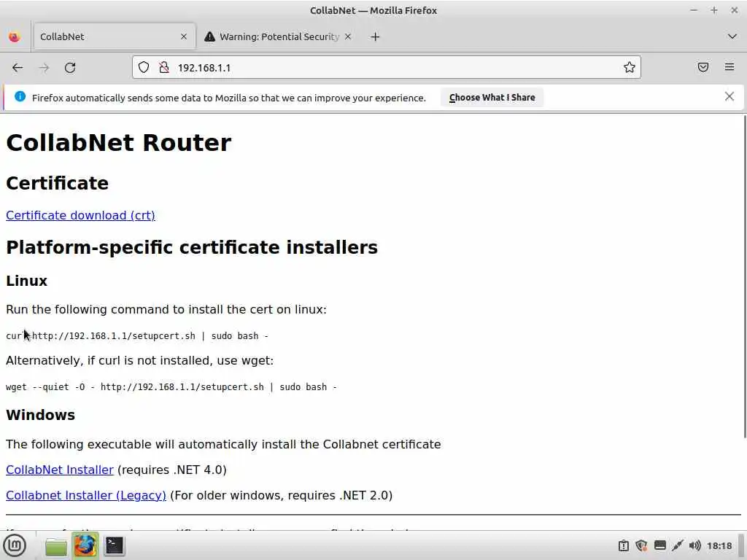The image size is (747, 560).
Task: Switch to the CollabNet tab
Action: click(x=115, y=36)
